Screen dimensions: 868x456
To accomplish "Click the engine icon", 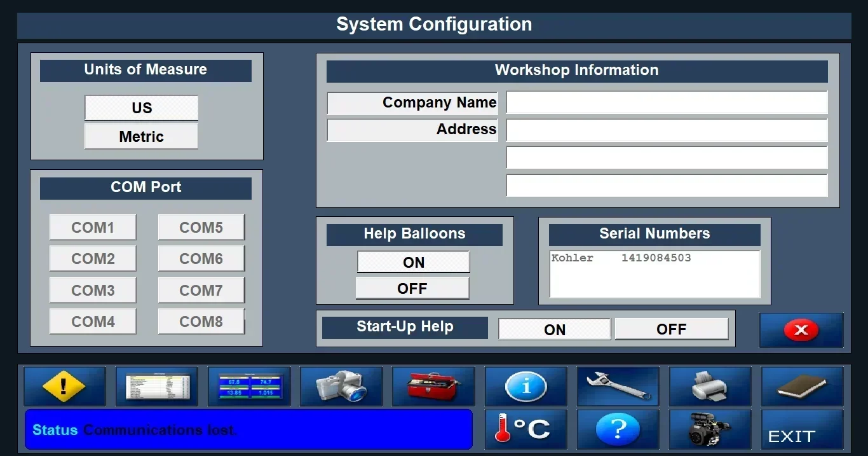I will pyautogui.click(x=710, y=429).
